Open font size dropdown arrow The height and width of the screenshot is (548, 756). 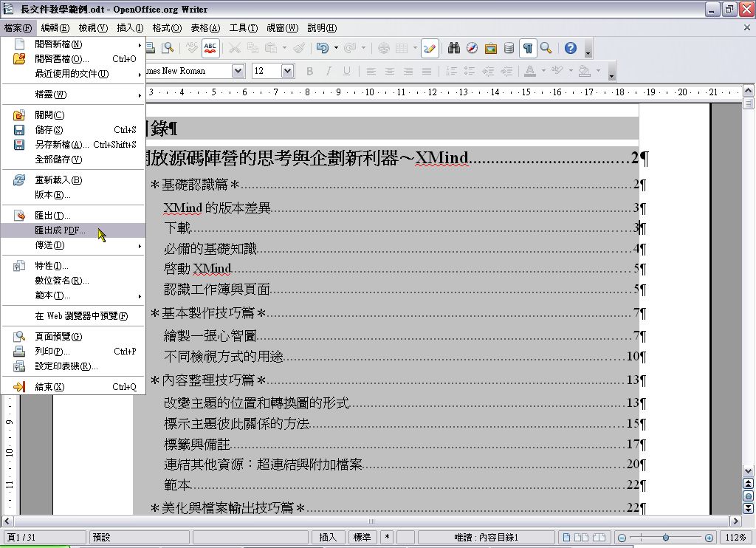click(287, 72)
